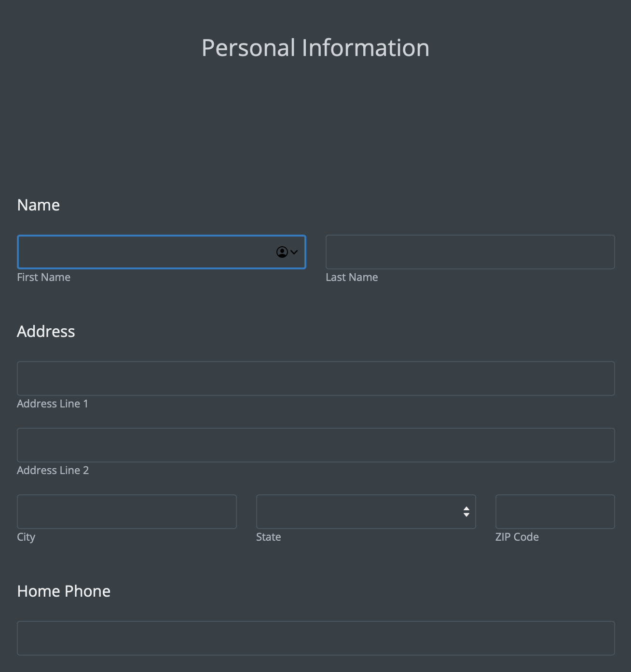
Task: Click the "Last Name" label text
Action: [x=352, y=277]
